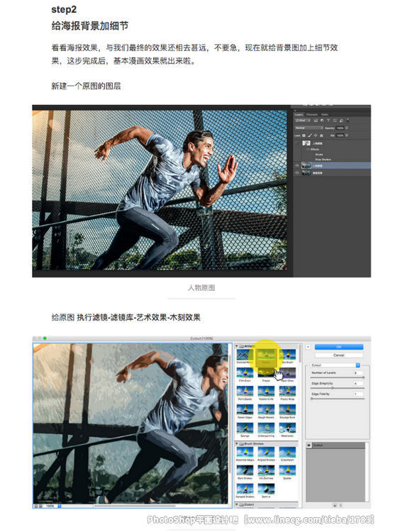
Task: Click the lock image pixels brush icon
Action: click(x=310, y=135)
